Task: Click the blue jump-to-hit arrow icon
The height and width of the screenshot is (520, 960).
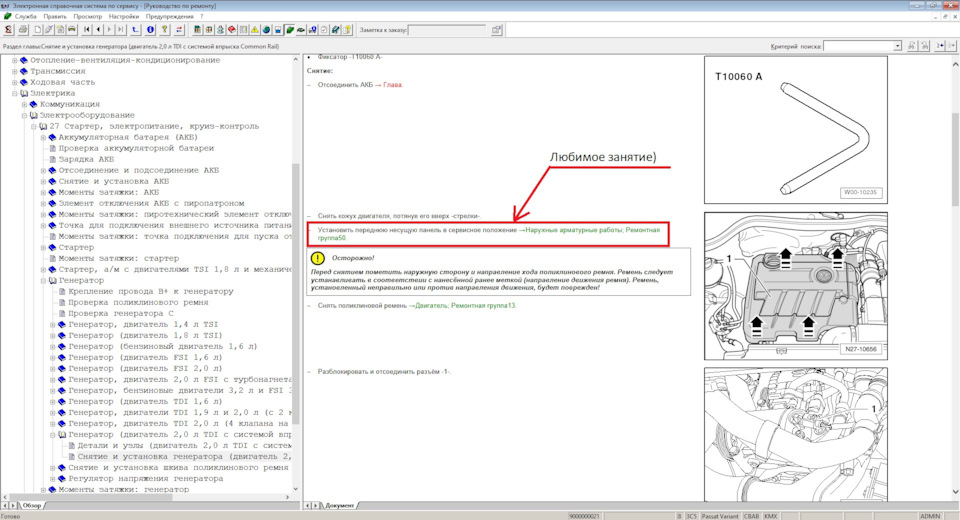Action: tap(941, 46)
